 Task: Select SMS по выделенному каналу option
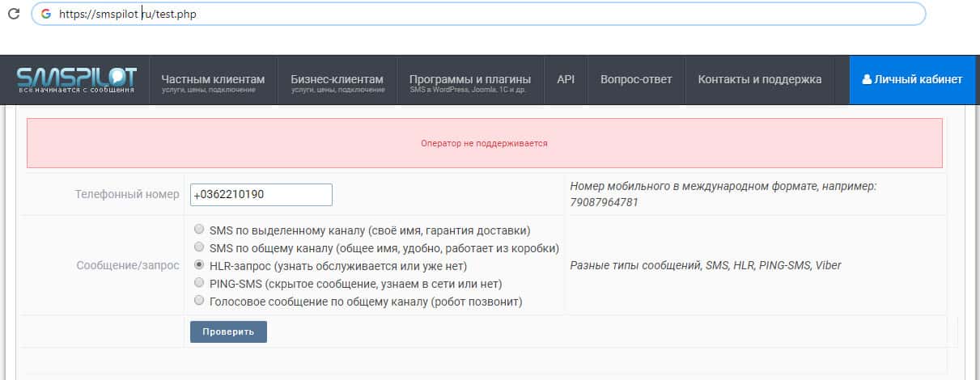pos(199,230)
